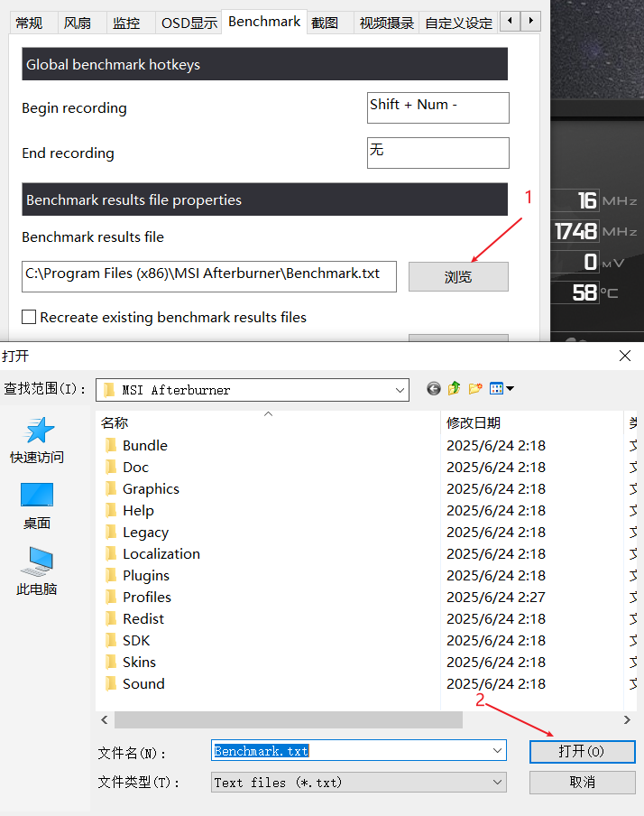644x816 pixels.
Task: Click the 取消 cancel button
Action: tap(582, 783)
